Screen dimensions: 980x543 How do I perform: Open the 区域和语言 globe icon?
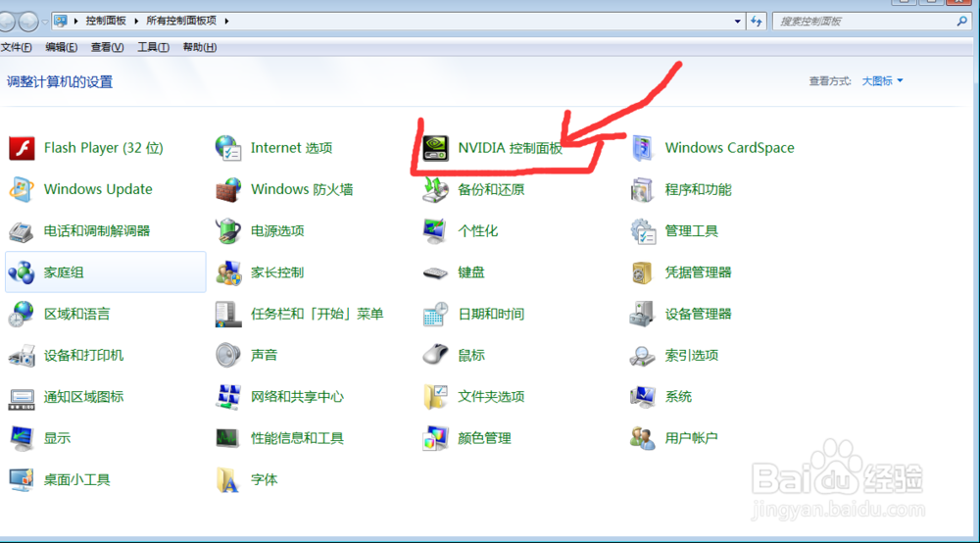[x=22, y=314]
